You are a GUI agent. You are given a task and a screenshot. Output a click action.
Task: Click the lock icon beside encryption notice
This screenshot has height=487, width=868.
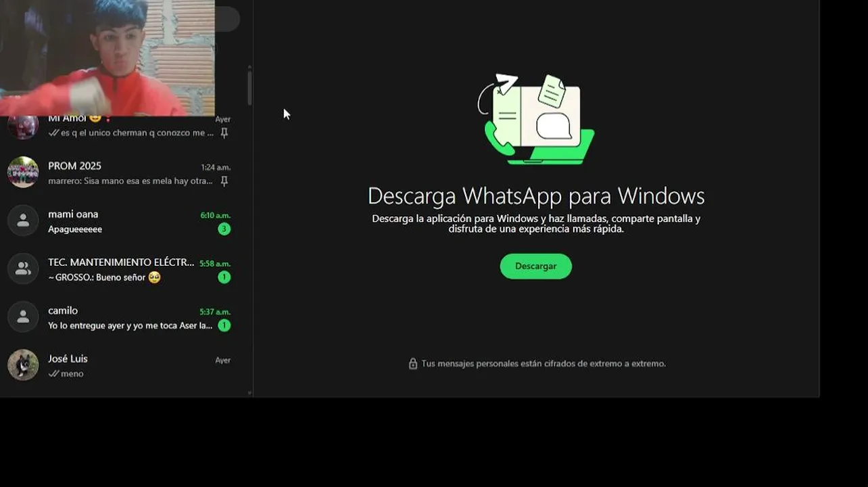[412, 364]
